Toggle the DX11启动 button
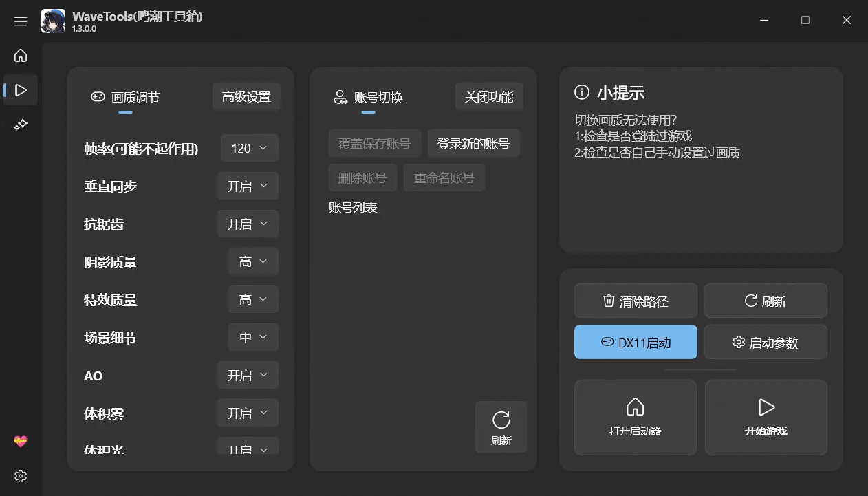 pos(636,342)
